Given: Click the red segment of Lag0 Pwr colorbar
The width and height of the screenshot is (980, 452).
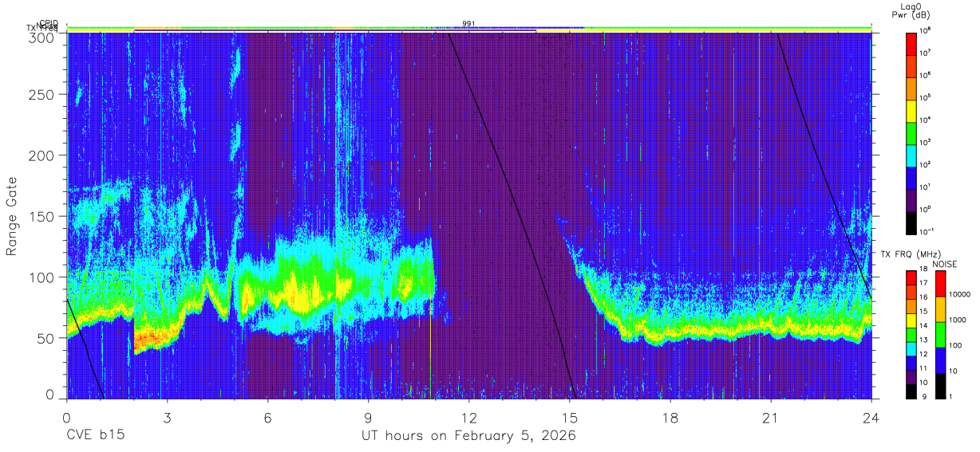Looking at the screenshot, I should tap(911, 44).
